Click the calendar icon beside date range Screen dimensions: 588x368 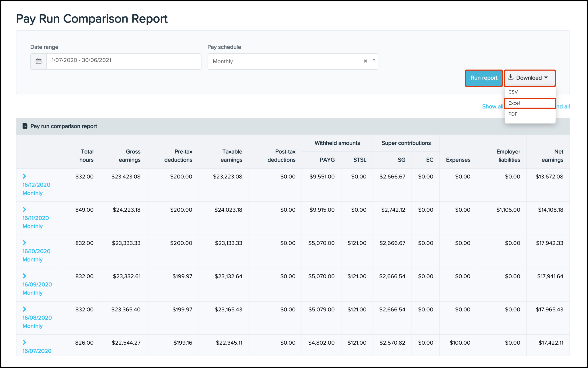pos(38,61)
